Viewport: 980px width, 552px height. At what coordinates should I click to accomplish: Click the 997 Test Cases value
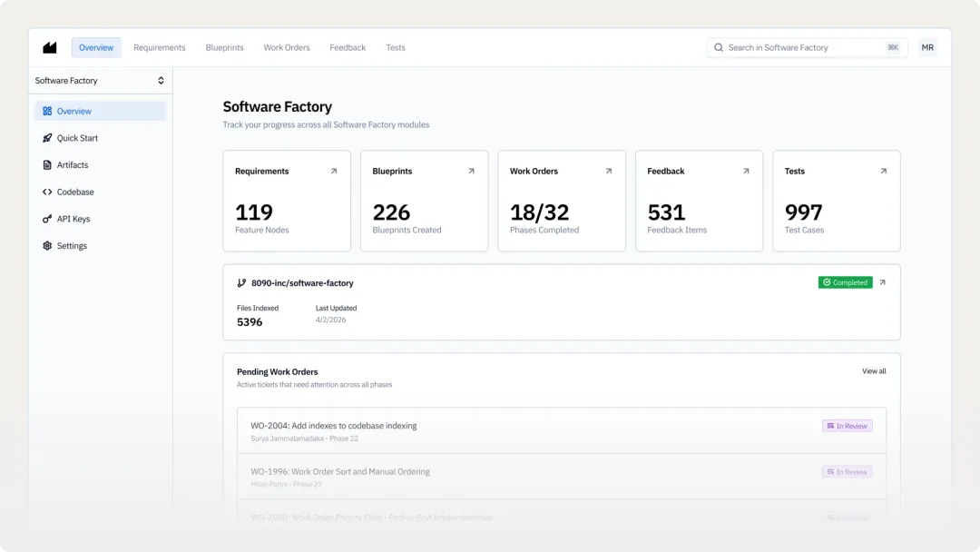pos(804,212)
